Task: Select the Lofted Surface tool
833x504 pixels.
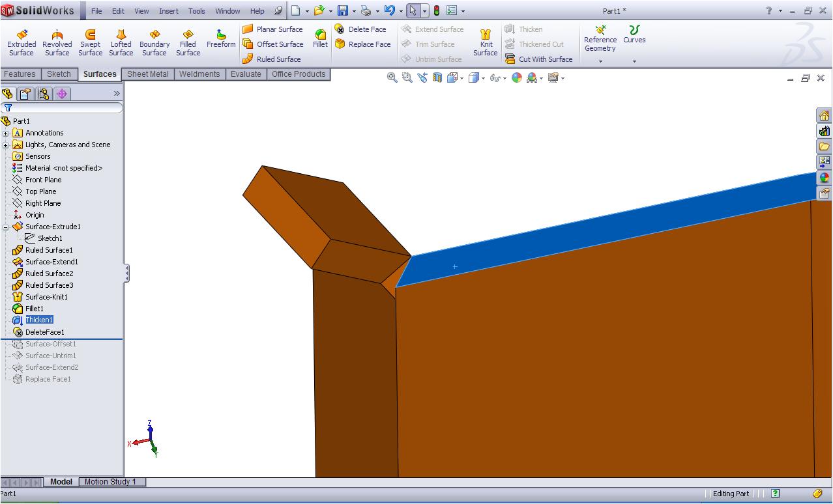Action: pos(121,43)
